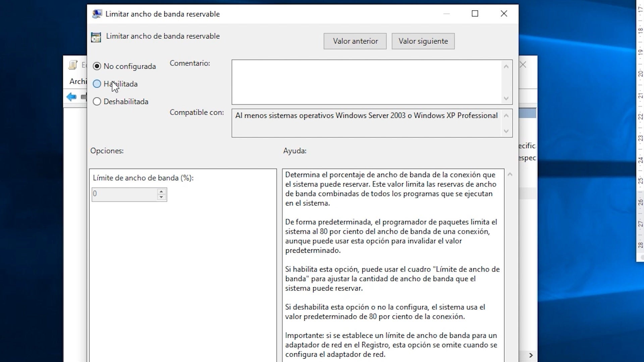Click the editor window scroll icon
Viewport: 644px width, 362px height.
(x=73, y=65)
